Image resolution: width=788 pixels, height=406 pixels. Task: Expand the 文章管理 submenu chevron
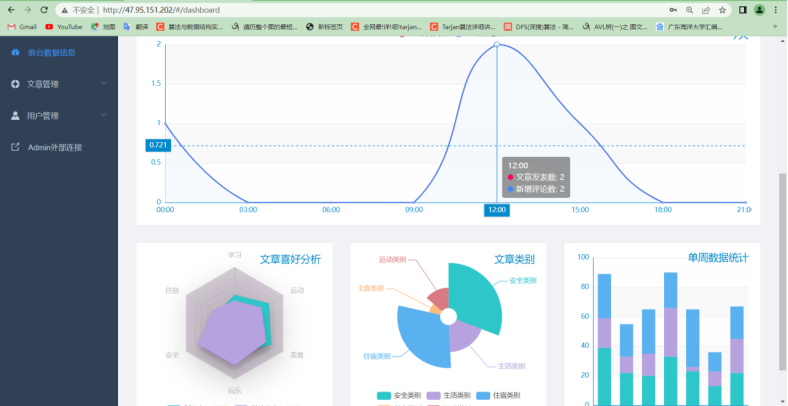coord(104,84)
